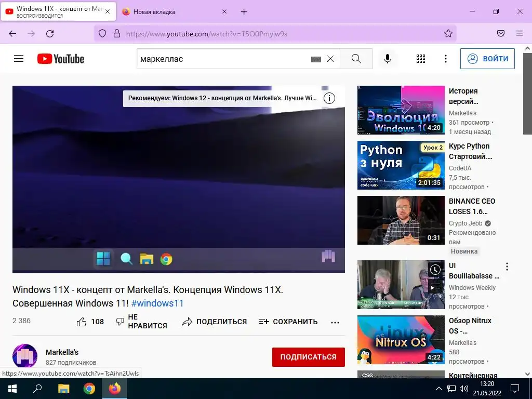Start voice search with microphone
Screen dimensions: 532x399
pos(387,59)
